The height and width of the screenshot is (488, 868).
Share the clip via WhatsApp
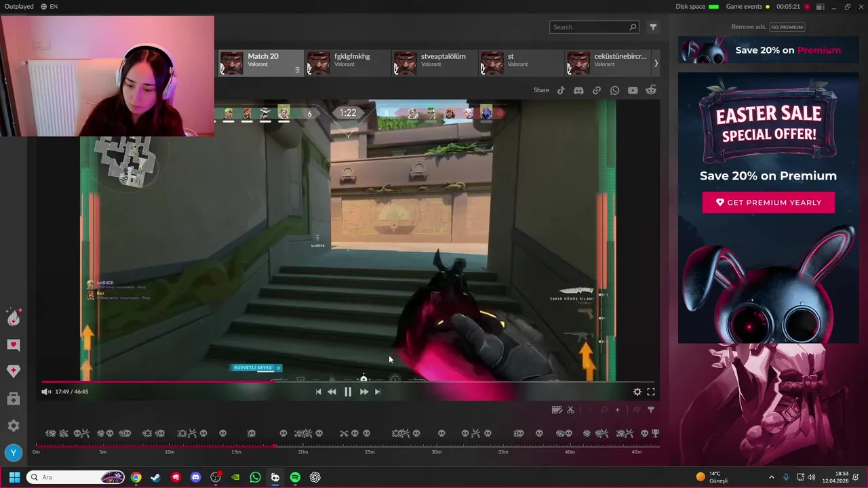[614, 90]
